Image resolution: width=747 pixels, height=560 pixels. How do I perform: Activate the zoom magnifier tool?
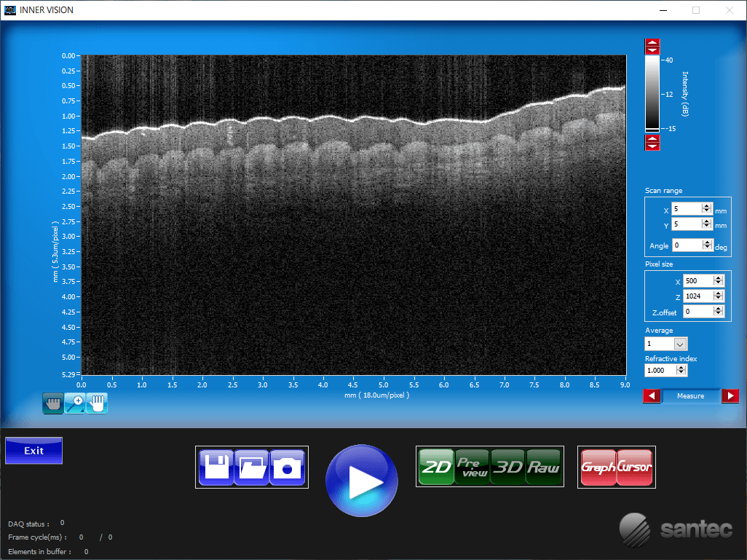coord(74,403)
